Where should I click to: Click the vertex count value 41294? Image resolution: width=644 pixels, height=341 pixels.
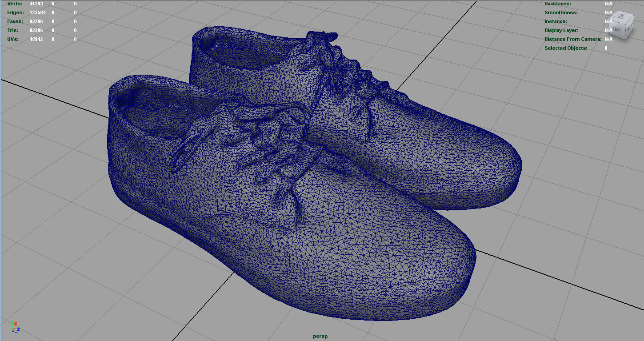(x=36, y=4)
